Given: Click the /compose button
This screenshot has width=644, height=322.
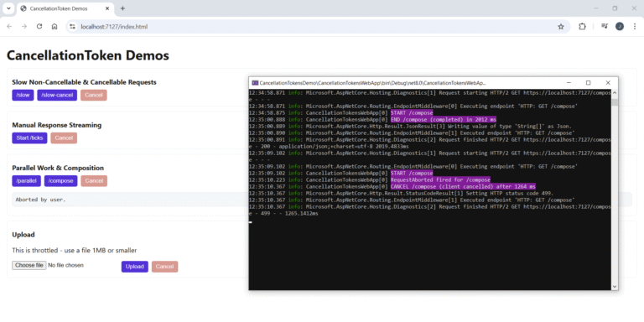Looking at the screenshot, I should (60, 181).
